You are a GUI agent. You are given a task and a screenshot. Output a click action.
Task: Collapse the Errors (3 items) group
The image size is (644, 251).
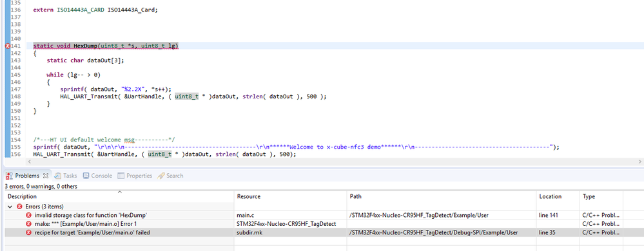(10, 207)
